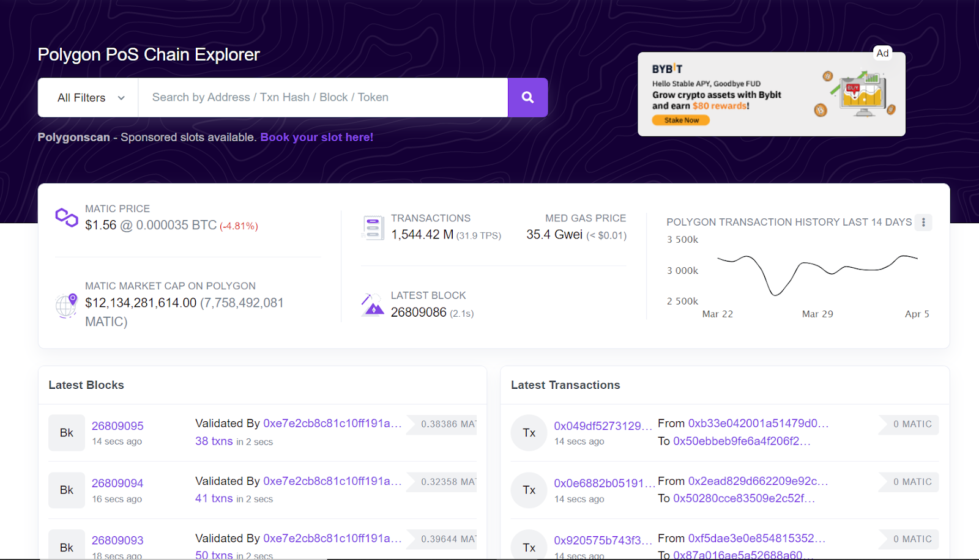Click the 0 MATIC badge for 0x049df5273129

tap(909, 424)
